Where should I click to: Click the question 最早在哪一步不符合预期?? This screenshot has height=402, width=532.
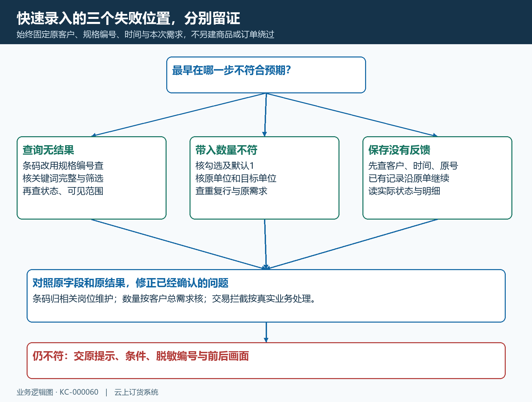click(231, 70)
